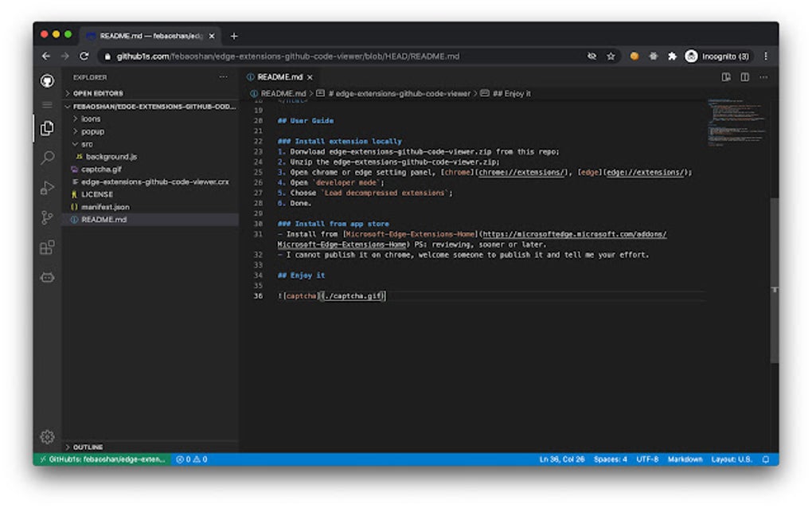Open the Extensions view icon

[47, 248]
